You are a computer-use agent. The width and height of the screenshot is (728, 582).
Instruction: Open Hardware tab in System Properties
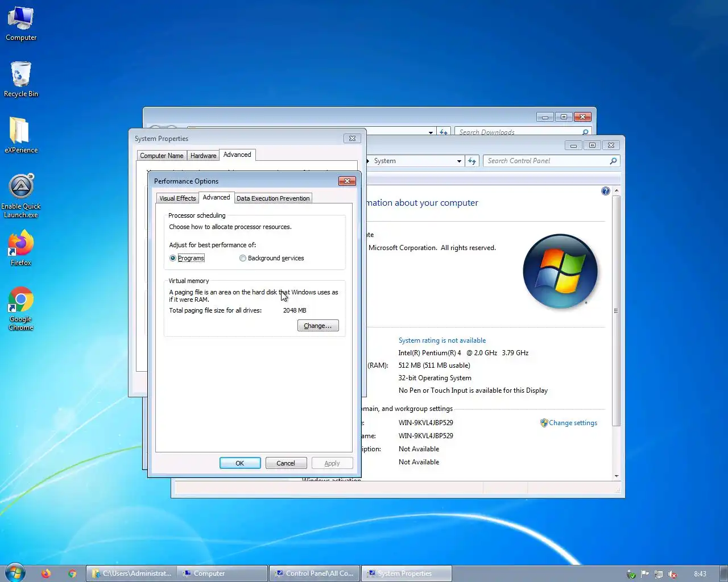pos(203,156)
